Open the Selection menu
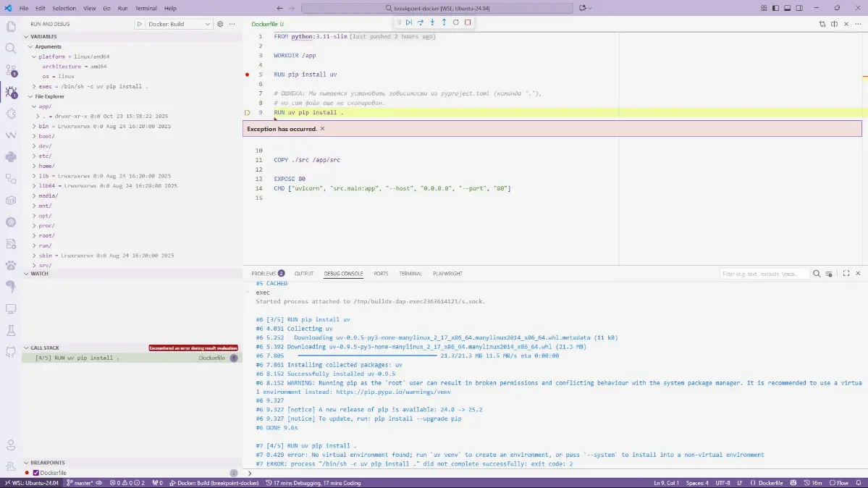 (64, 8)
